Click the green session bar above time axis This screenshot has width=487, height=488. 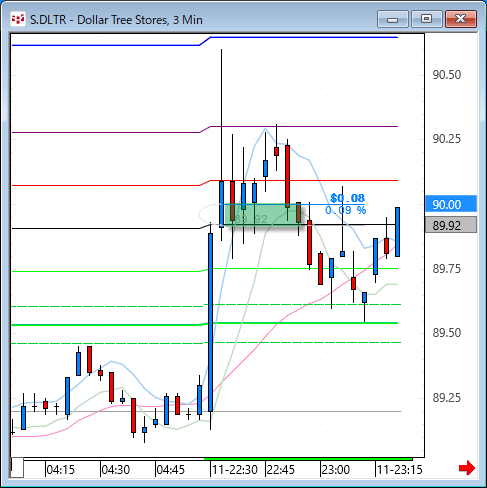308,459
